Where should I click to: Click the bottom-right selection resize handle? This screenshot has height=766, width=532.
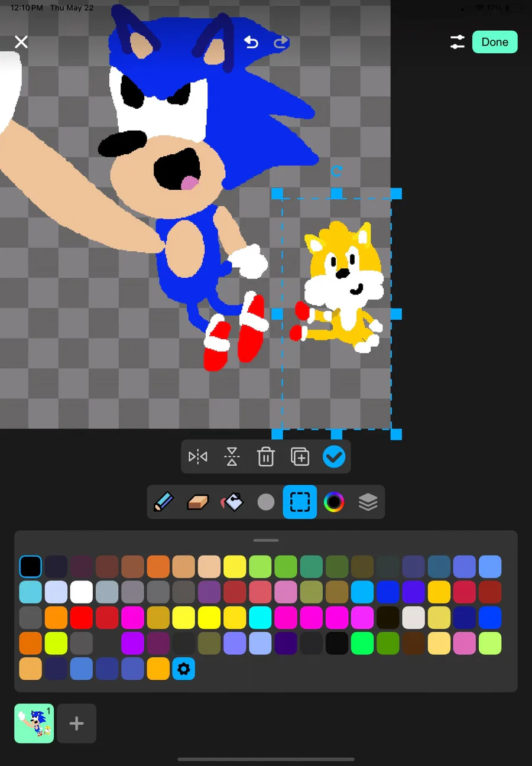(x=396, y=434)
